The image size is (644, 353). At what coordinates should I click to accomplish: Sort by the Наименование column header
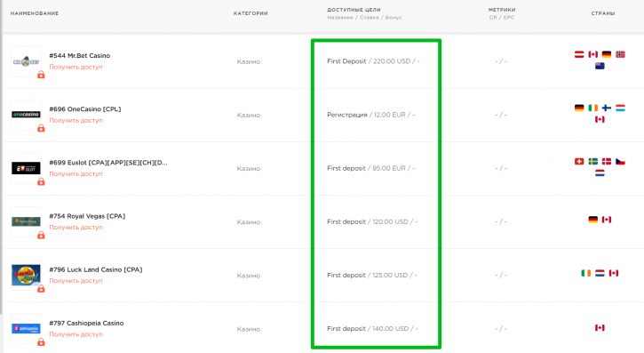[x=35, y=13]
